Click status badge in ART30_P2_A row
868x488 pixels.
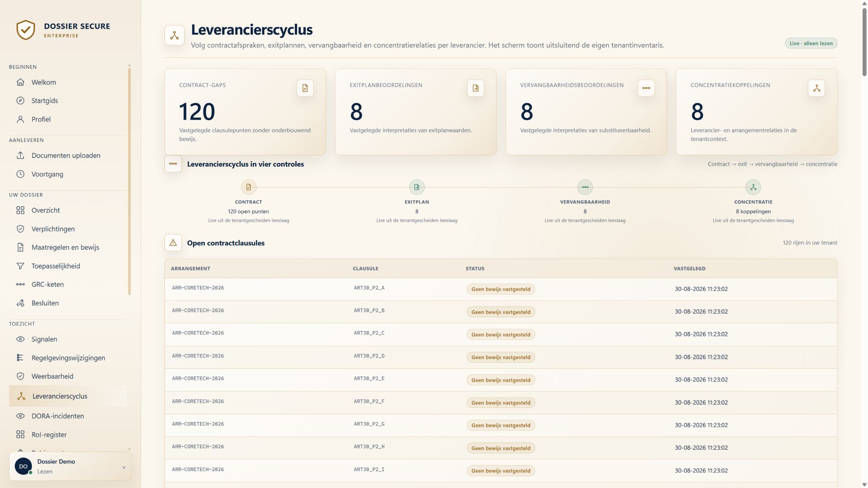501,289
